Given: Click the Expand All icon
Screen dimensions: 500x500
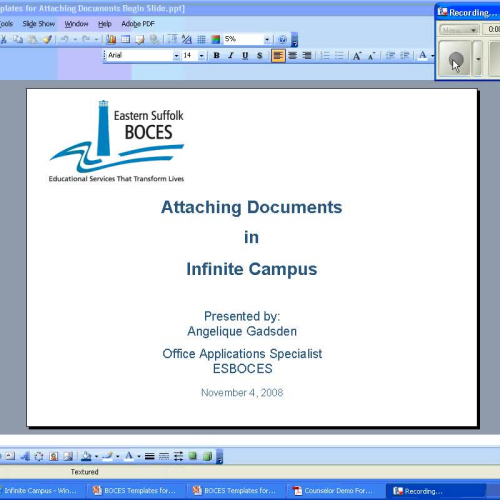Looking at the screenshot, I should click(x=172, y=40).
